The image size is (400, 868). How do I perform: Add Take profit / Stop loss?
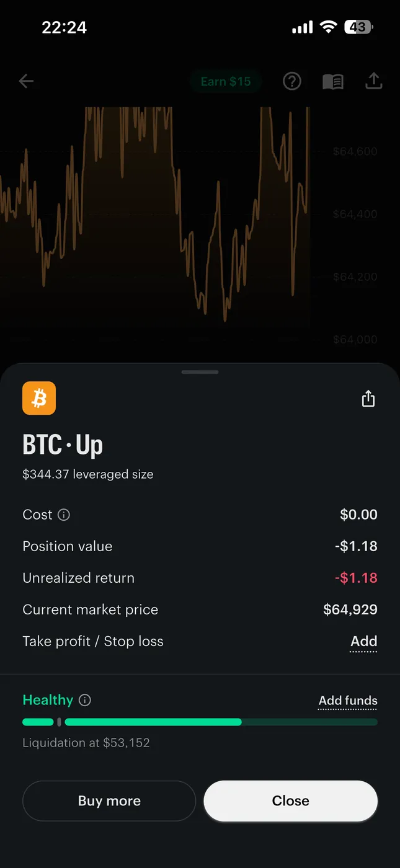click(x=364, y=642)
